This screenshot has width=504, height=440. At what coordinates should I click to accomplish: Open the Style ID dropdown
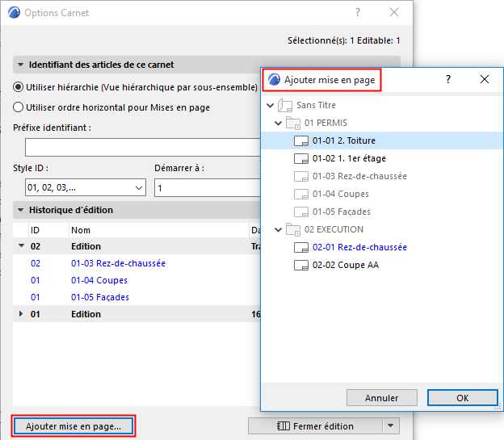[x=86, y=187]
